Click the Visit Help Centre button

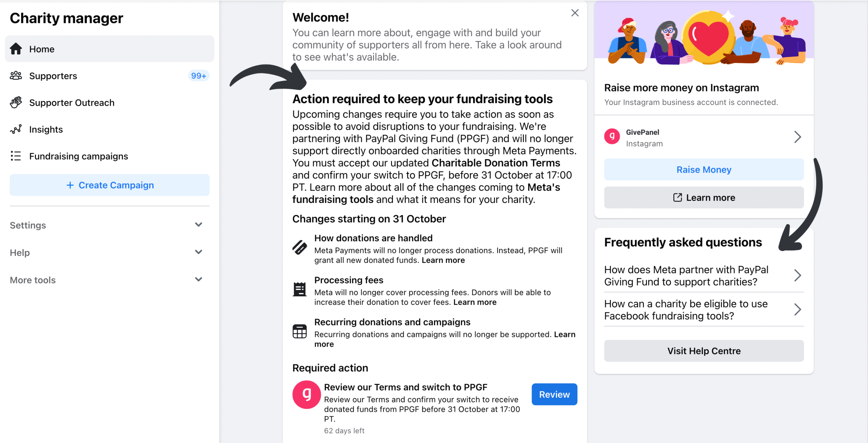click(x=704, y=351)
